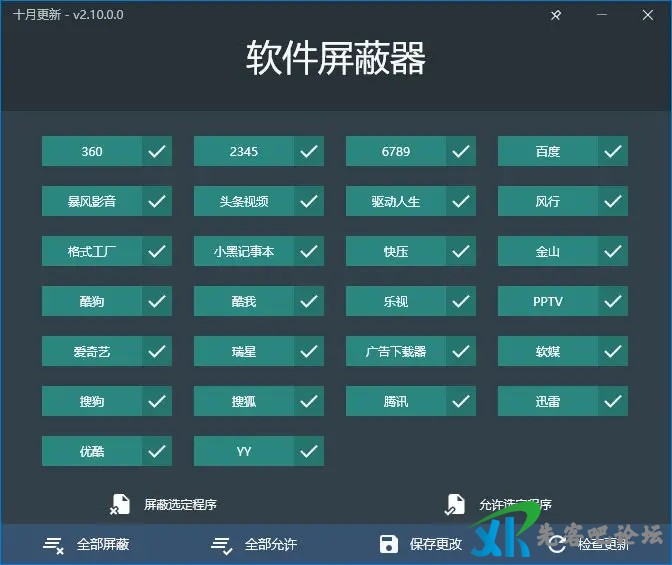672x565 pixels.
Task: Uncheck the 360 checkmark box
Action: 157,151
